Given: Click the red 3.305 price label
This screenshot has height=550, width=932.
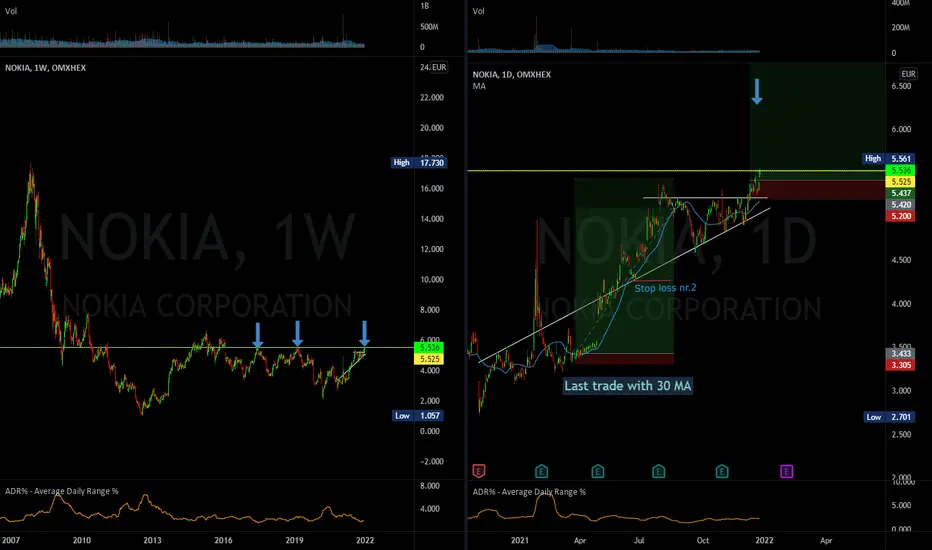Looking at the screenshot, I should coord(900,365).
